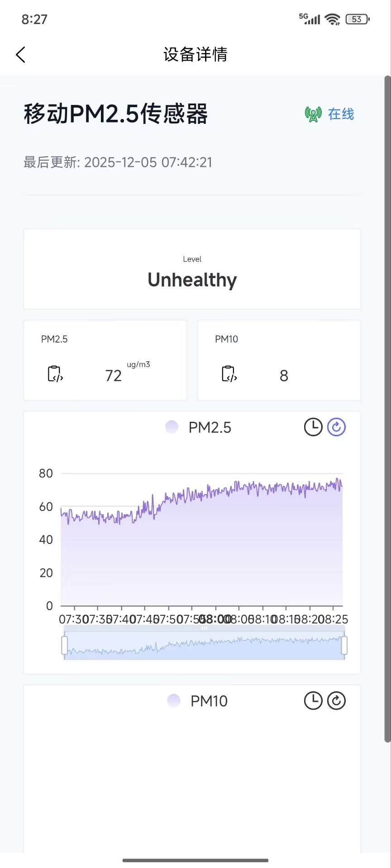This screenshot has width=391, height=868.
Task: Tap the green online signal antenna icon
Action: [x=313, y=114]
